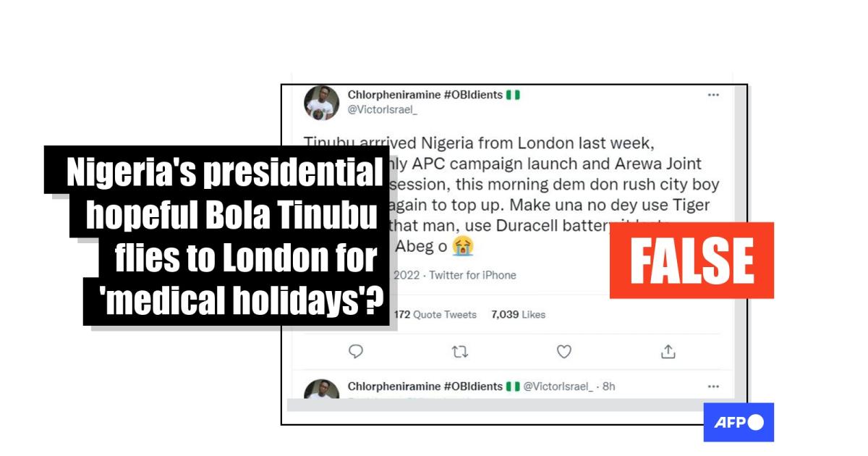Click the top tweet profile avatar

tap(321, 104)
